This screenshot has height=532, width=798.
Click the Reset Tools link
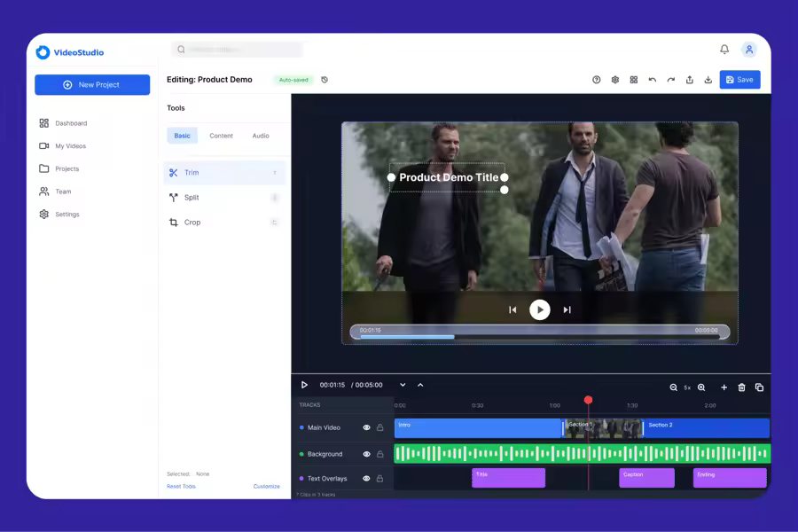coord(181,487)
